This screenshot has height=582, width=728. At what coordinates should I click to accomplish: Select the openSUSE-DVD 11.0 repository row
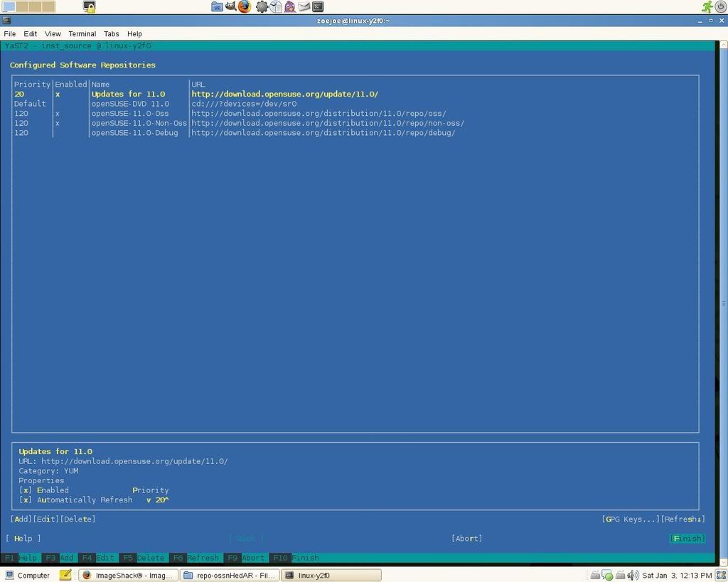point(355,104)
